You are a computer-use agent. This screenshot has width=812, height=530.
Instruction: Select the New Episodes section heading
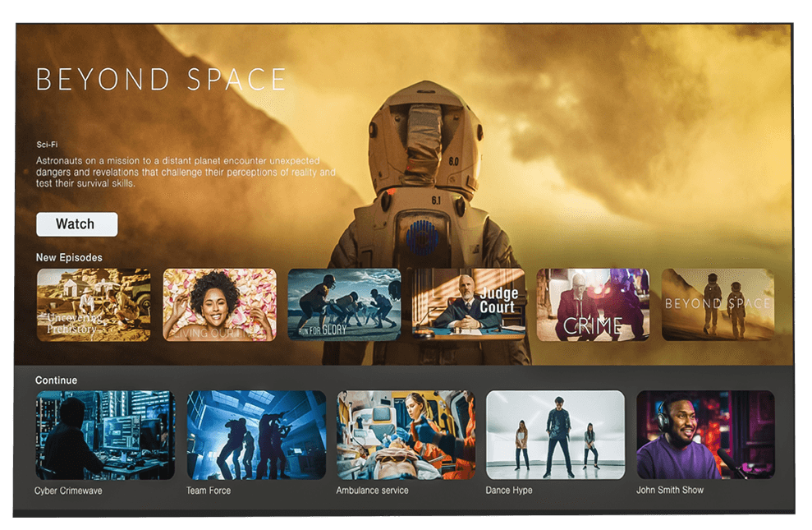pyautogui.click(x=69, y=258)
